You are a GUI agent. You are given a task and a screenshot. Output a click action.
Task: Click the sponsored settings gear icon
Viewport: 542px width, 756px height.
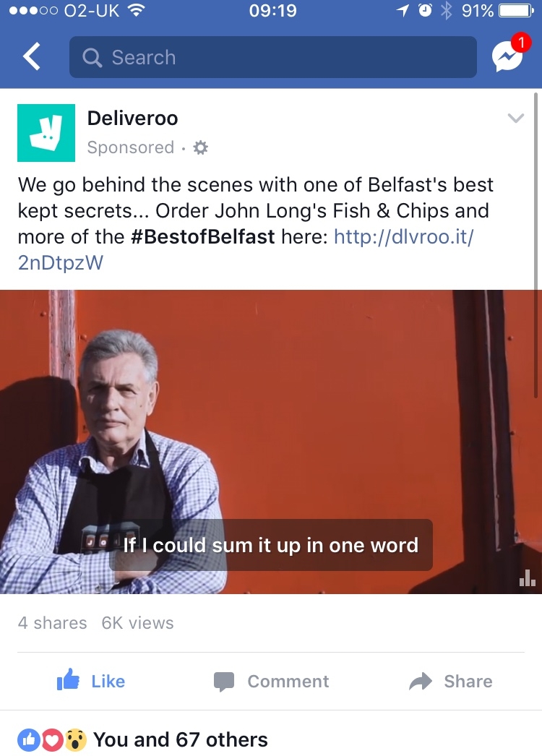click(x=200, y=147)
